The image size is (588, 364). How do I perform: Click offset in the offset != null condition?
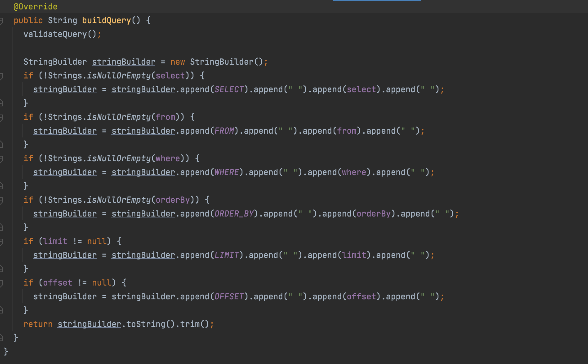(58, 283)
